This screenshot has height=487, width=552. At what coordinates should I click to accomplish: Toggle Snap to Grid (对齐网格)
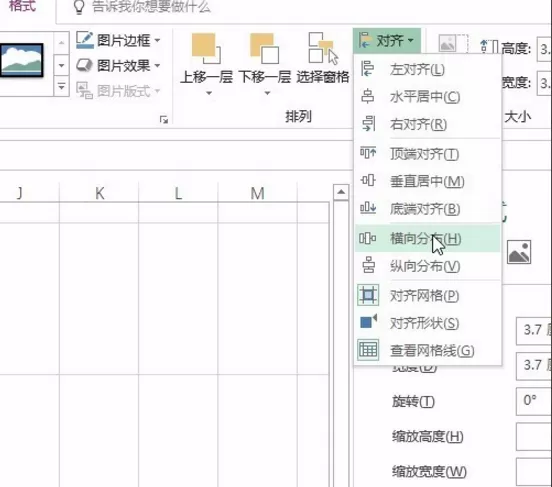click(427, 295)
